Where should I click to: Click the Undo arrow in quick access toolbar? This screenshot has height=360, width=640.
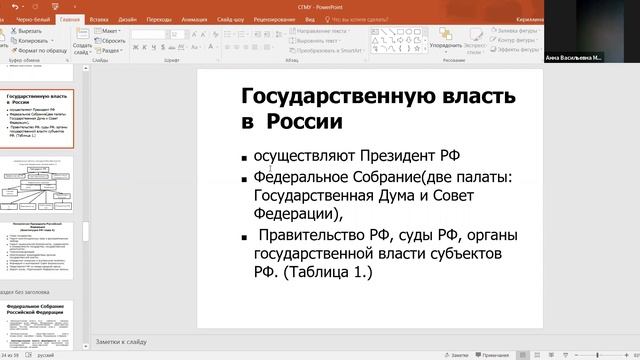15,7
